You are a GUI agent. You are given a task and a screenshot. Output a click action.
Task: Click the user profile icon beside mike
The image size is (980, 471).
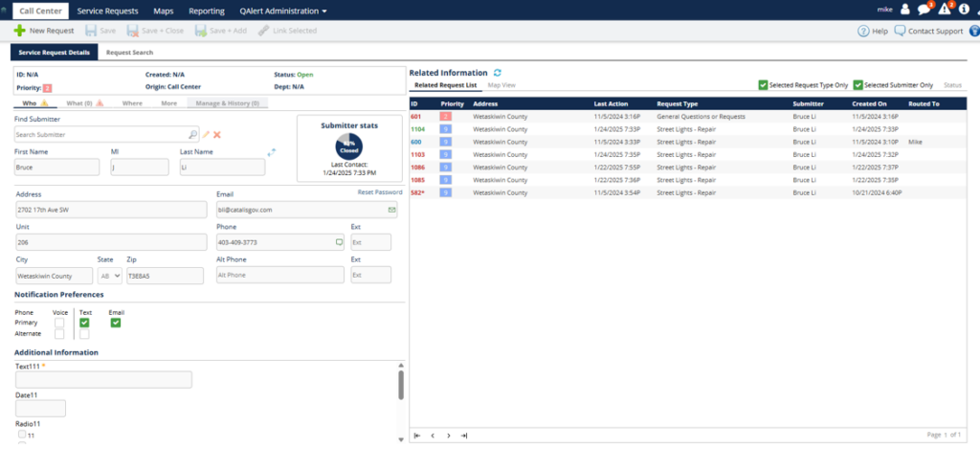905,10
